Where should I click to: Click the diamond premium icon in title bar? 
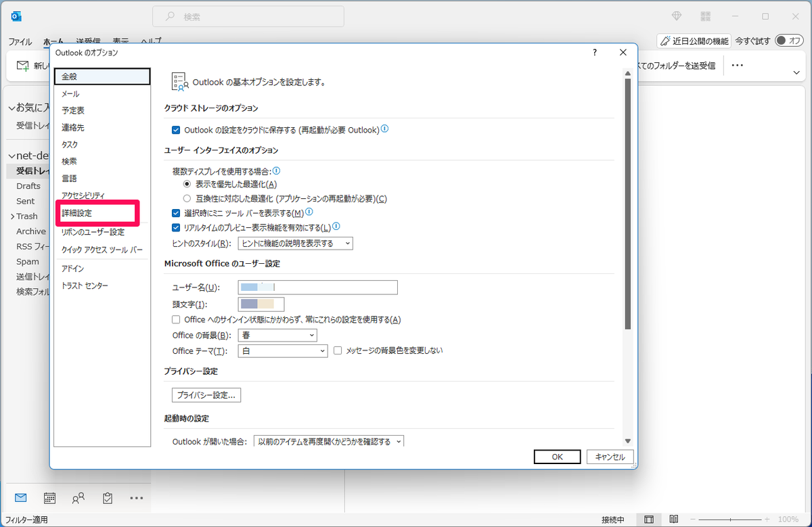coord(676,16)
